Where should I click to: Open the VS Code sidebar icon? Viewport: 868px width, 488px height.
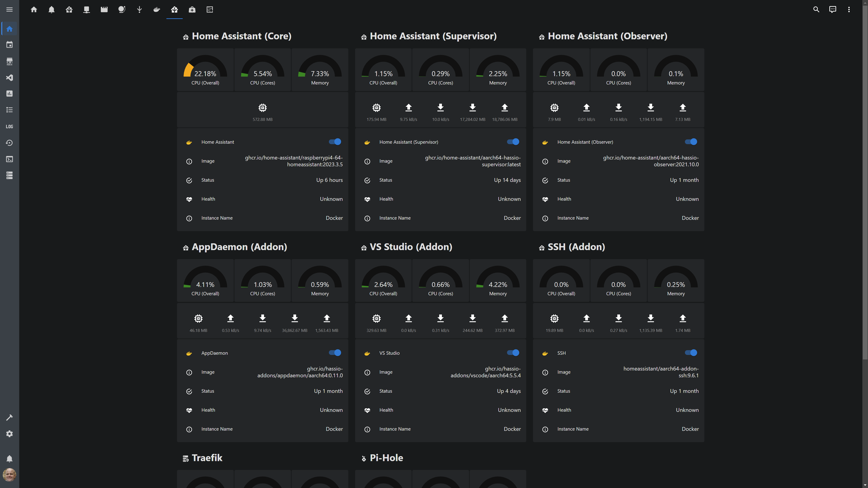coord(9,77)
